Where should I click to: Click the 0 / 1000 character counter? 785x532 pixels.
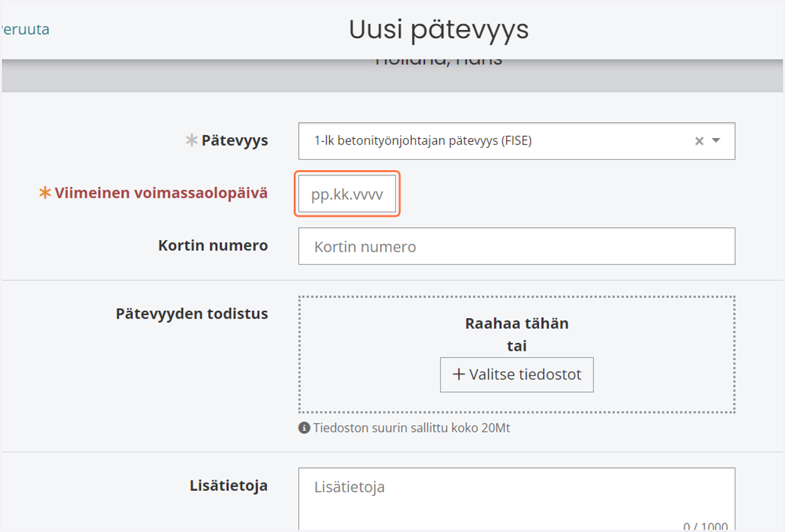point(705,527)
